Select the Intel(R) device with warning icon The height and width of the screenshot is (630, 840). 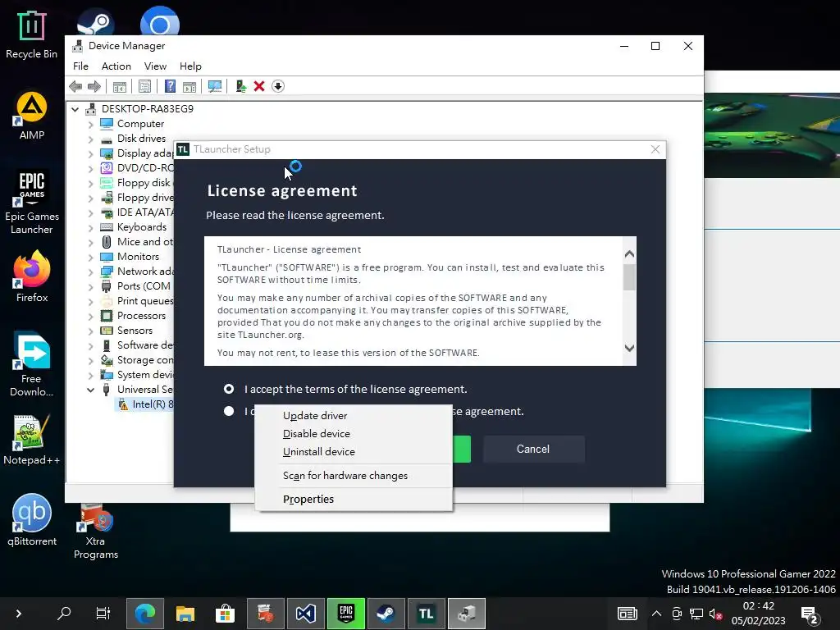tap(146, 404)
